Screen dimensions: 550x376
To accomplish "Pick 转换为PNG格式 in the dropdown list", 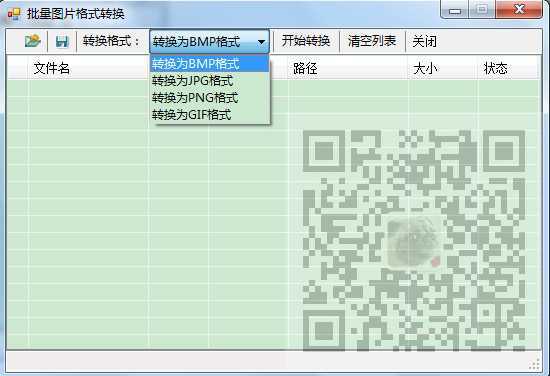I will point(210,98).
